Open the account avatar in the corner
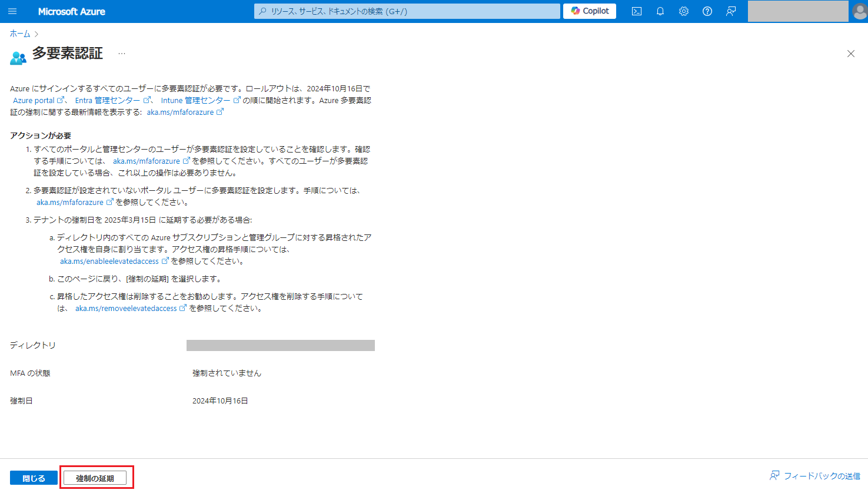The width and height of the screenshot is (868, 493). tap(859, 11)
